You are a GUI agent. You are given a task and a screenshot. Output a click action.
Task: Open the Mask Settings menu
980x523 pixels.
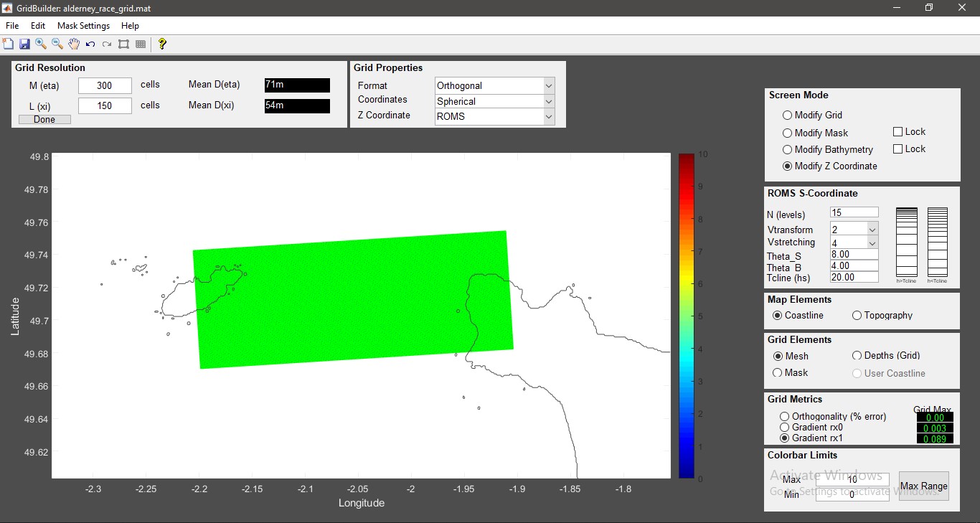83,26
